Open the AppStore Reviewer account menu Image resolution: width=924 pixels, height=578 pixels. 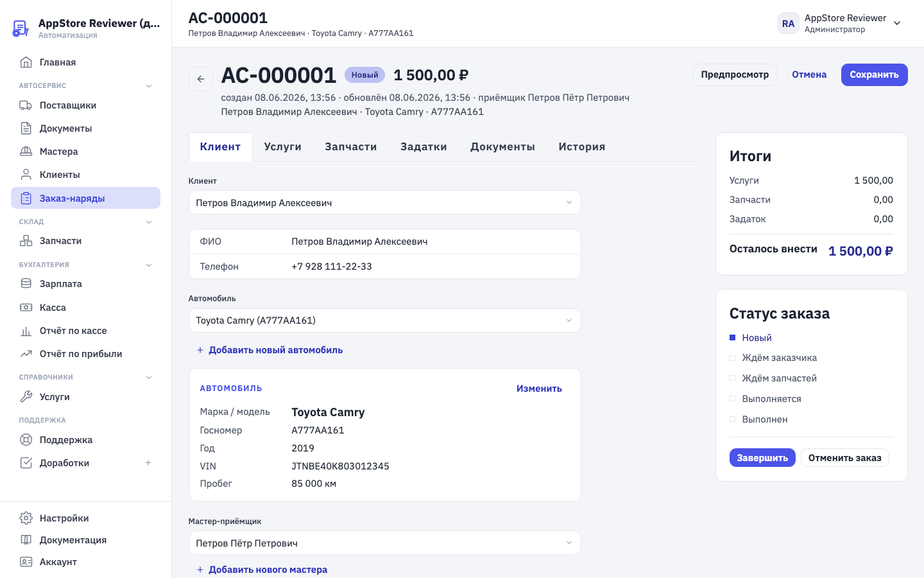pos(840,23)
